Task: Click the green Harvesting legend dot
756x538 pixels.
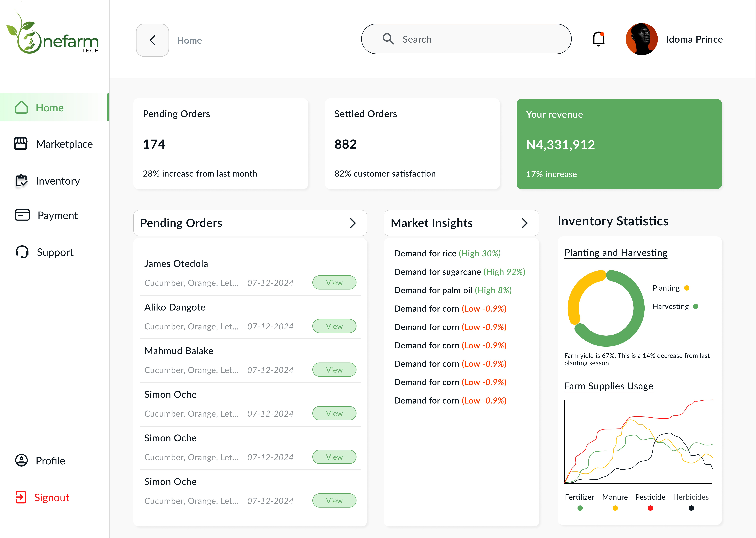Action: tap(696, 306)
